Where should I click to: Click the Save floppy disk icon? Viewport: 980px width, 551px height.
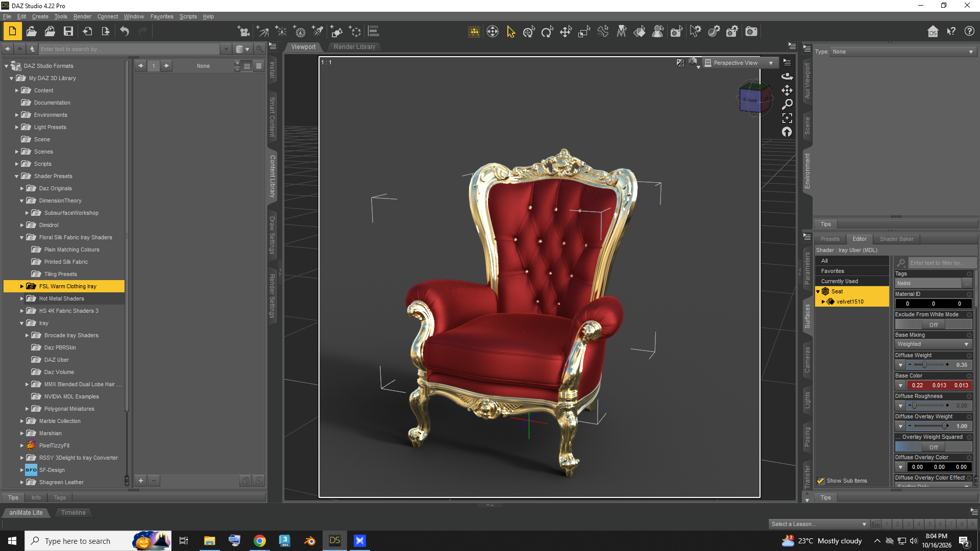pos(68,32)
